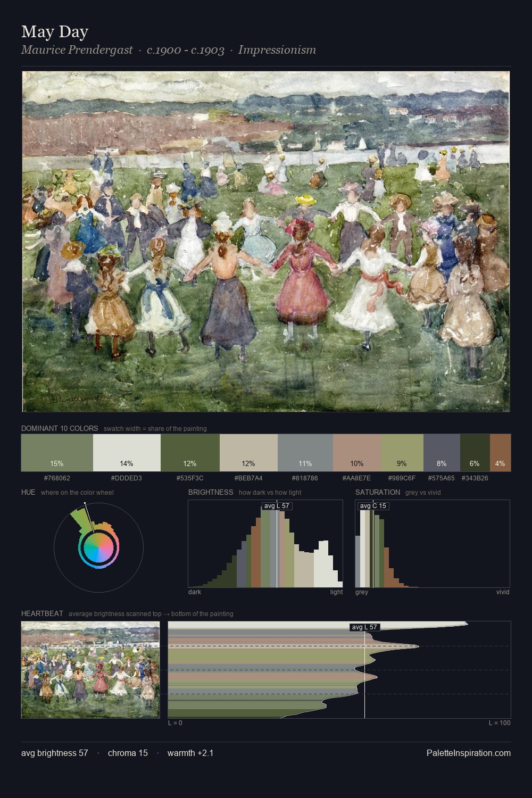Click the small heartbeat painting thumbnail
532x798 pixels.
coord(90,670)
